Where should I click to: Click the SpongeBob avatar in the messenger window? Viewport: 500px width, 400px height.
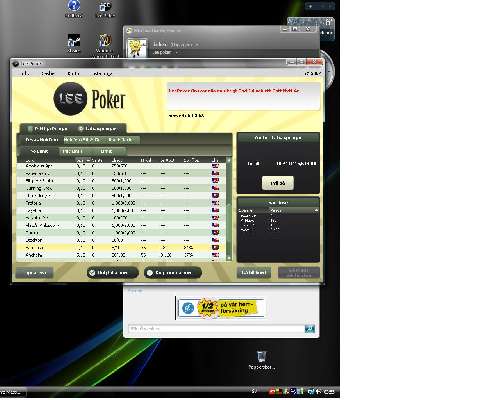click(x=137, y=48)
